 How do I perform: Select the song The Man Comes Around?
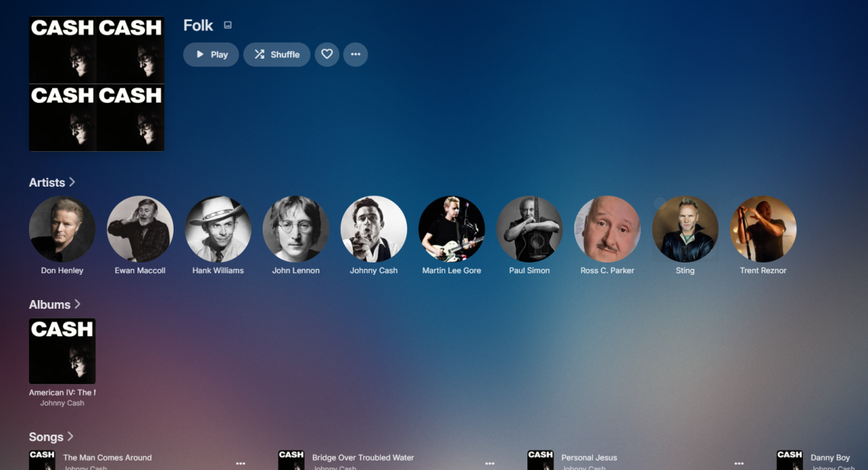(107, 458)
